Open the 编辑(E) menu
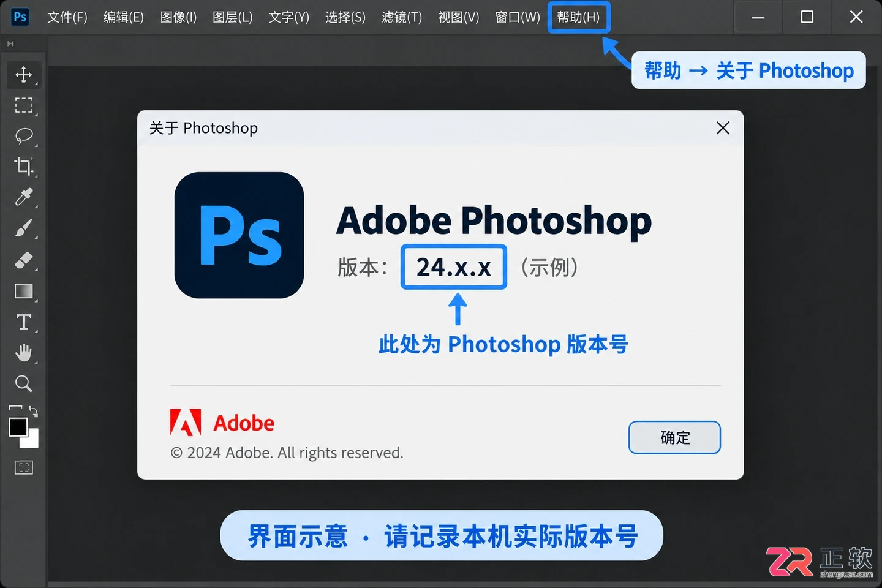 (x=124, y=17)
